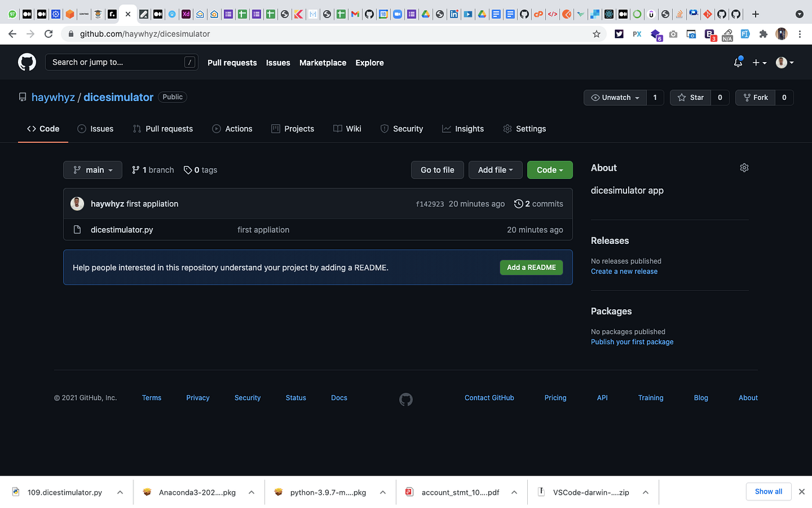The image size is (812, 508).
Task: Click the footer GitHub logo
Action: click(406, 399)
